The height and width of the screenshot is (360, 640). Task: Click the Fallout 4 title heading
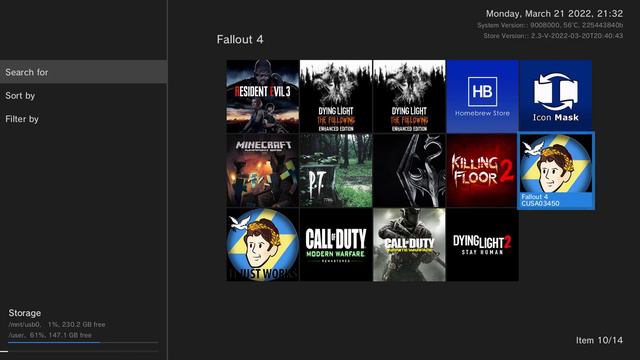tap(240, 40)
